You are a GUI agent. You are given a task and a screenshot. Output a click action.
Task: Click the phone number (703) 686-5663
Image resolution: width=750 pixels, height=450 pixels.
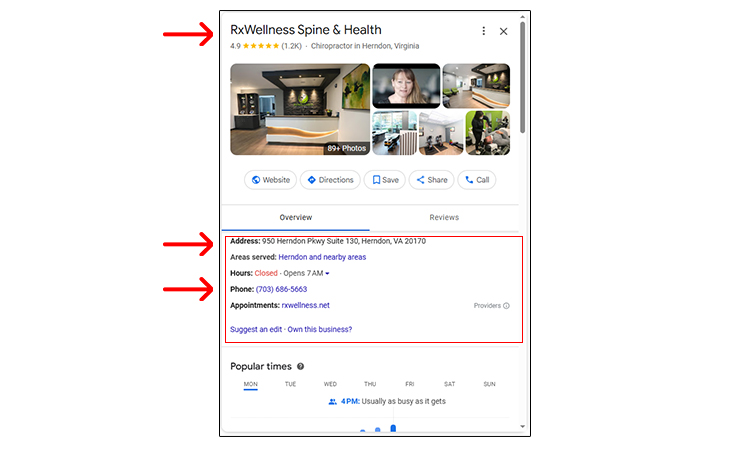point(281,289)
